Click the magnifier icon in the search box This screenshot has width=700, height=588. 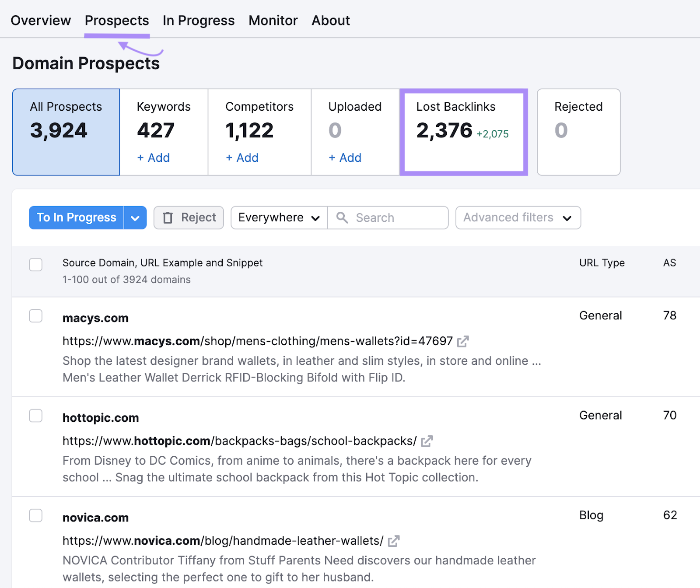click(x=342, y=217)
